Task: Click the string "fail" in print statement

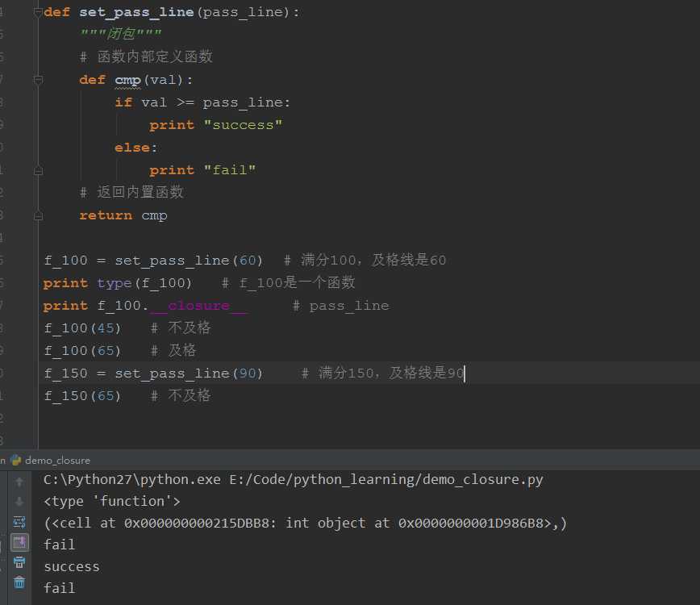Action: coord(230,169)
